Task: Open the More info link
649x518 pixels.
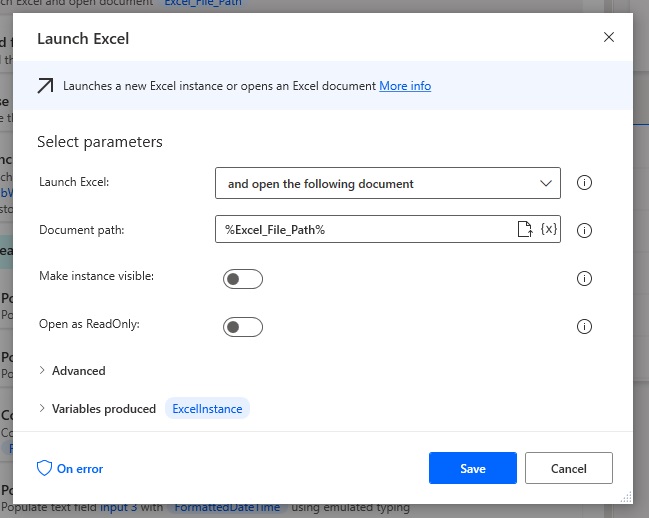Action: click(405, 86)
